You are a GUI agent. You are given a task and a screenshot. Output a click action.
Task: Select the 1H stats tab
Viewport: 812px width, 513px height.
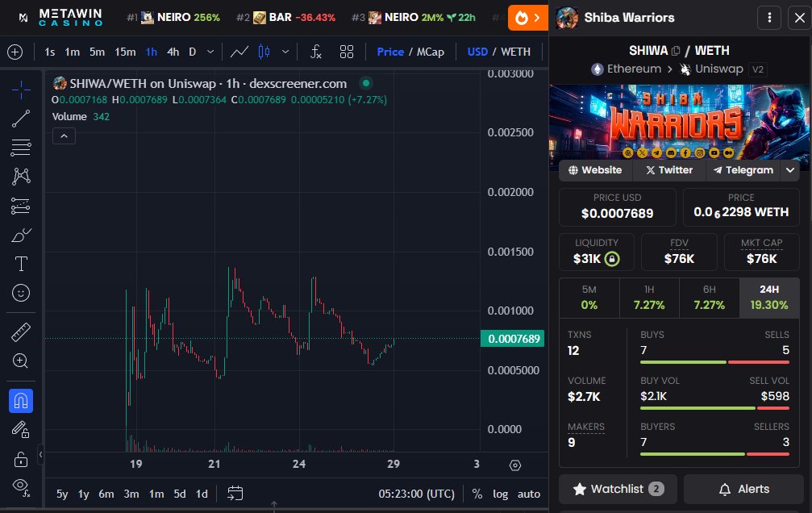coord(649,298)
